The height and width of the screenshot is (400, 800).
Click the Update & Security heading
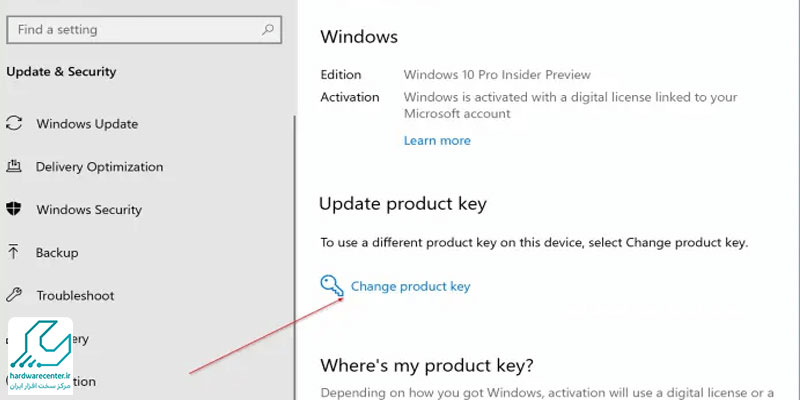61,71
